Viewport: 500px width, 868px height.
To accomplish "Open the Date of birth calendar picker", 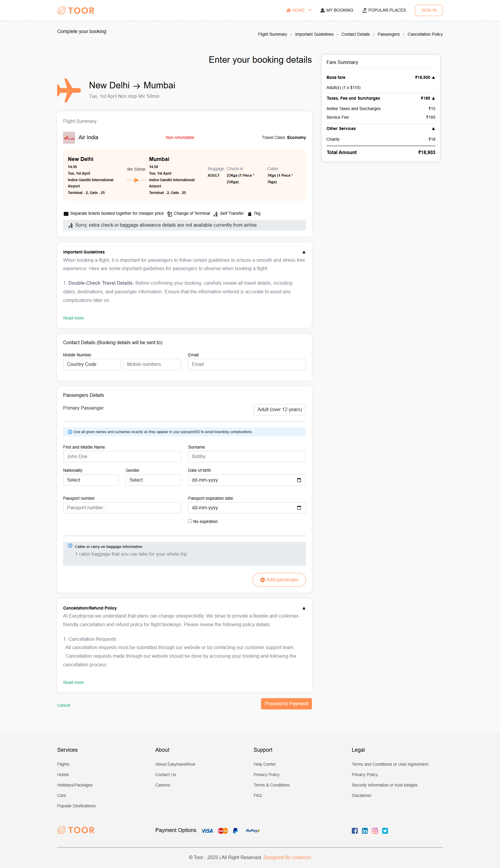I will (x=299, y=480).
